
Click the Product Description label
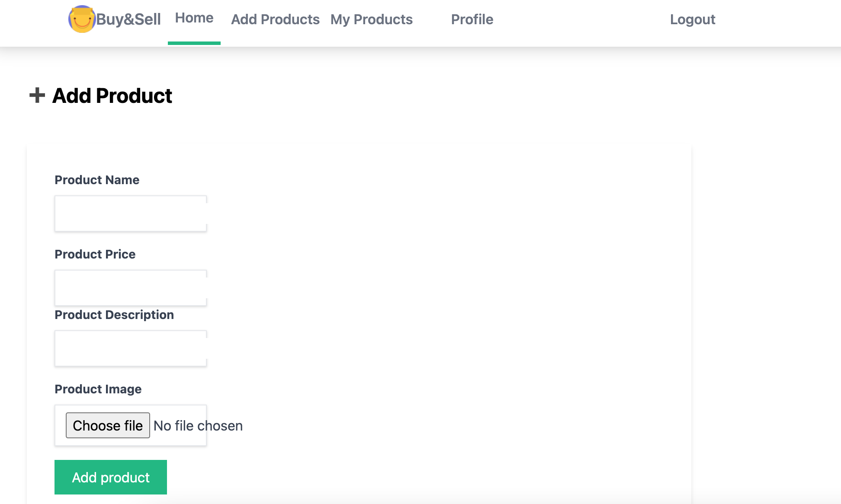114,315
